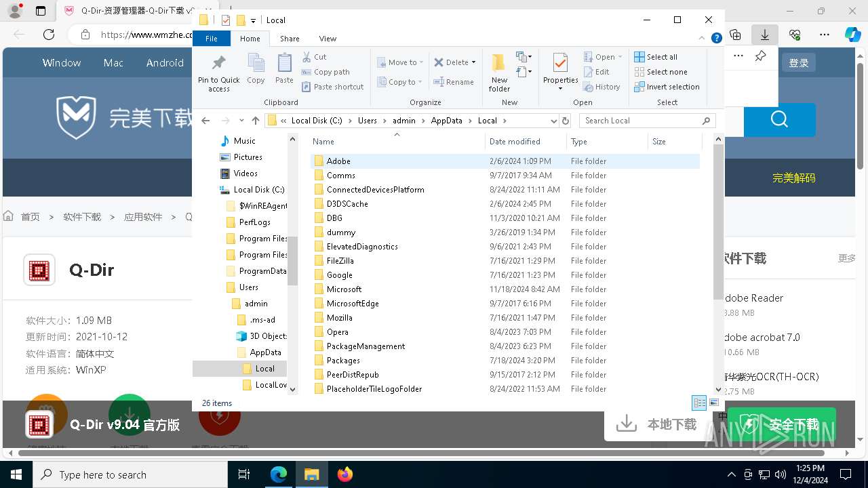Click Copy path in ribbon
Image resolution: width=868 pixels, height=488 pixels.
[326, 72]
